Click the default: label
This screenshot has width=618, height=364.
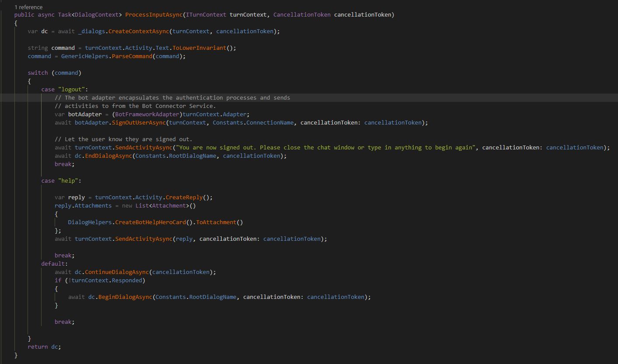pyautogui.click(x=55, y=263)
